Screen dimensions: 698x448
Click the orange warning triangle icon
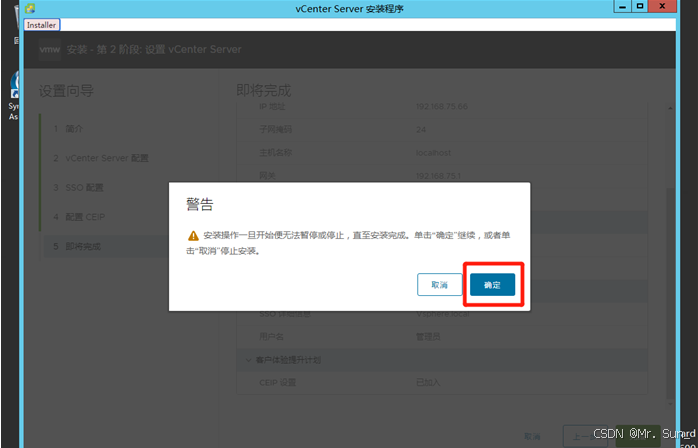(193, 236)
